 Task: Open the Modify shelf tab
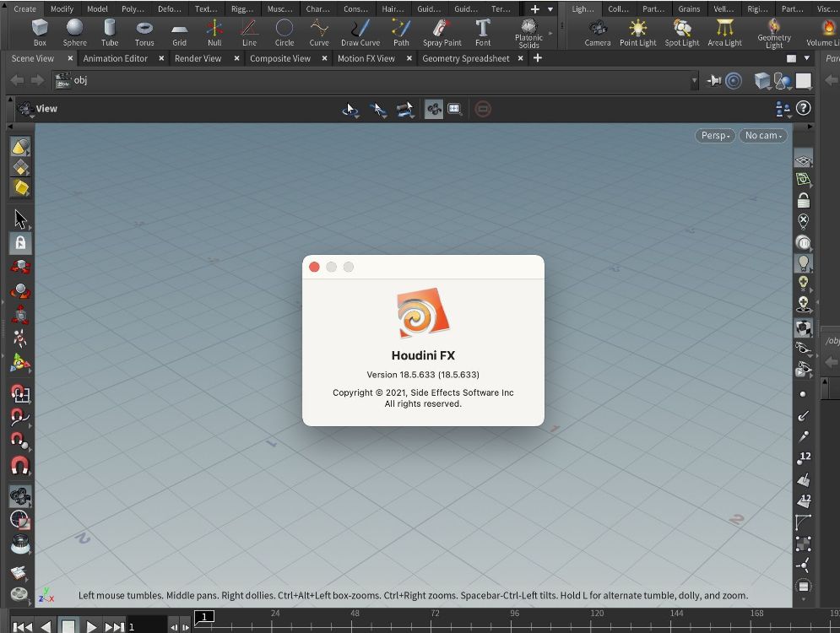[x=62, y=9]
